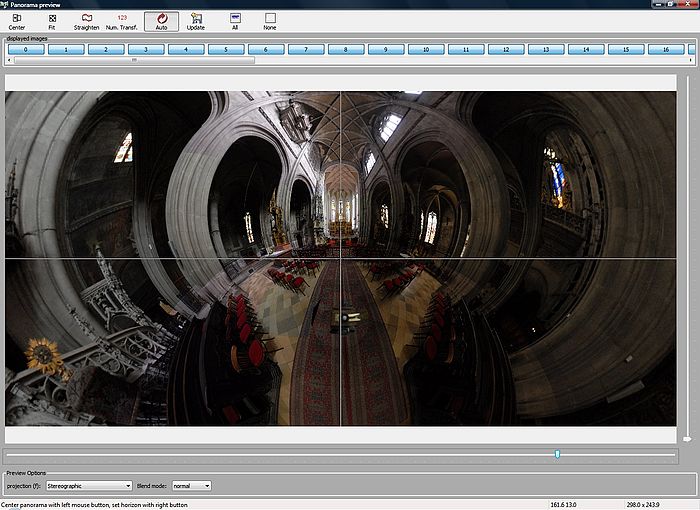The image size is (700, 510).
Task: Toggle displayed image 8 button
Action: pos(346,49)
